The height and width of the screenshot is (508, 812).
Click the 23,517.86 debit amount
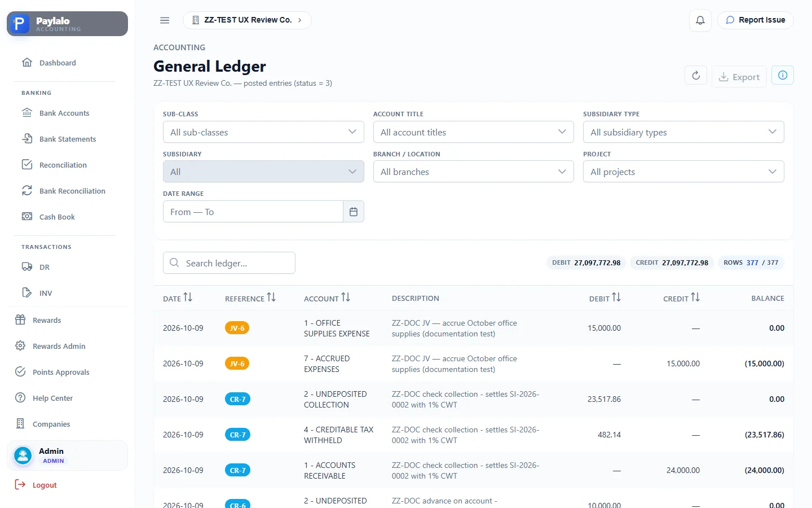click(604, 399)
